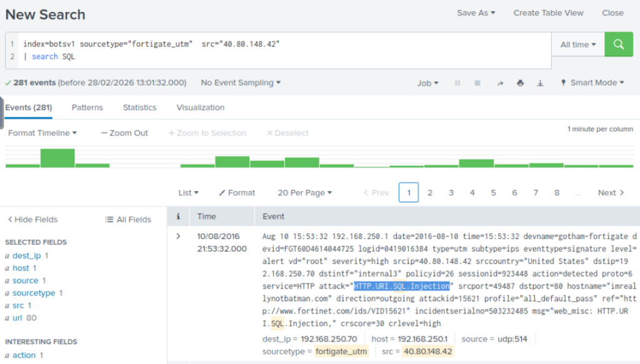Go to results page 3

coord(451,193)
